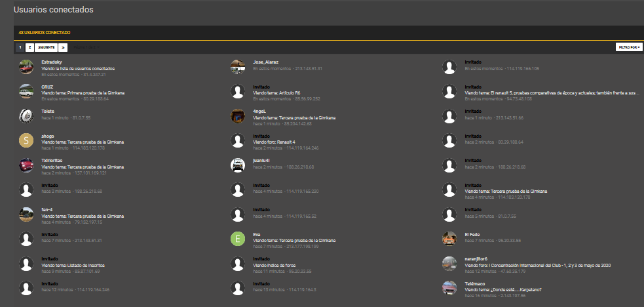Image resolution: width=644 pixels, height=307 pixels.
Task: Jump to last page double-arrow button
Action: pyautogui.click(x=63, y=47)
